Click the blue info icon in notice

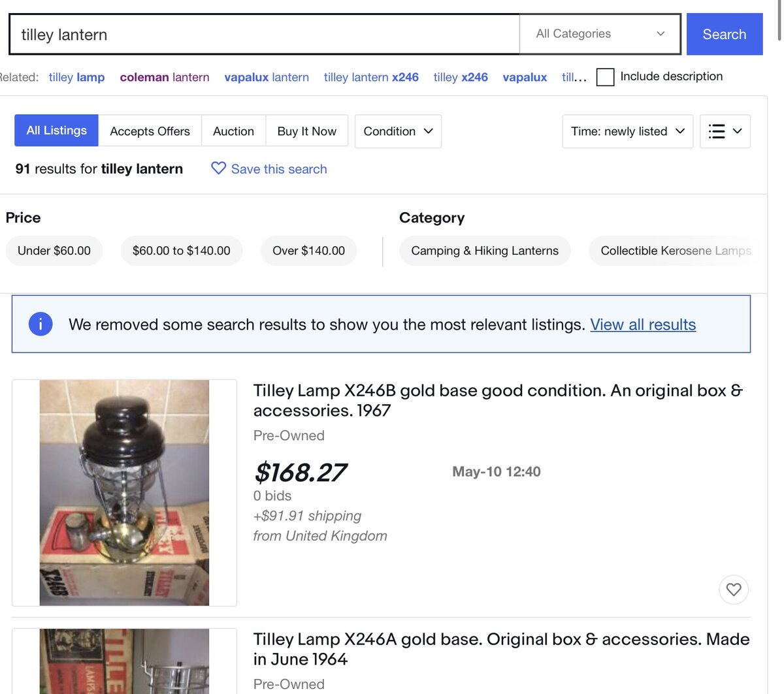tap(41, 324)
